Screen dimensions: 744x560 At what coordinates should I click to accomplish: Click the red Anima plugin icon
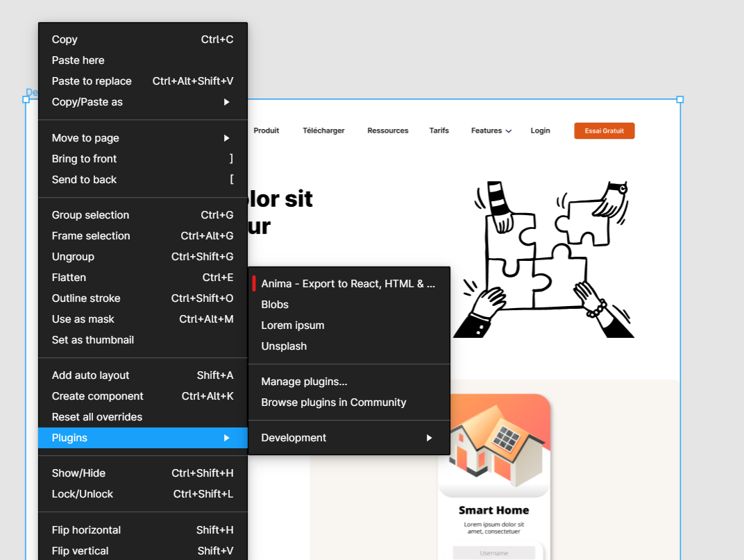pos(254,284)
